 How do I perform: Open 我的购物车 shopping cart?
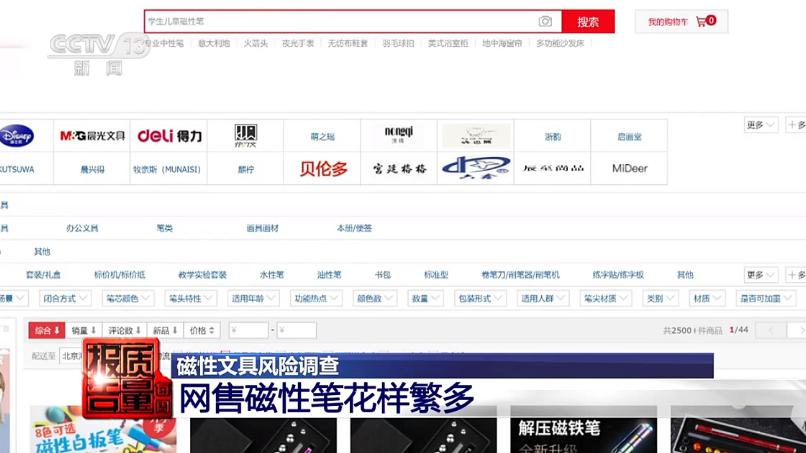coord(682,22)
